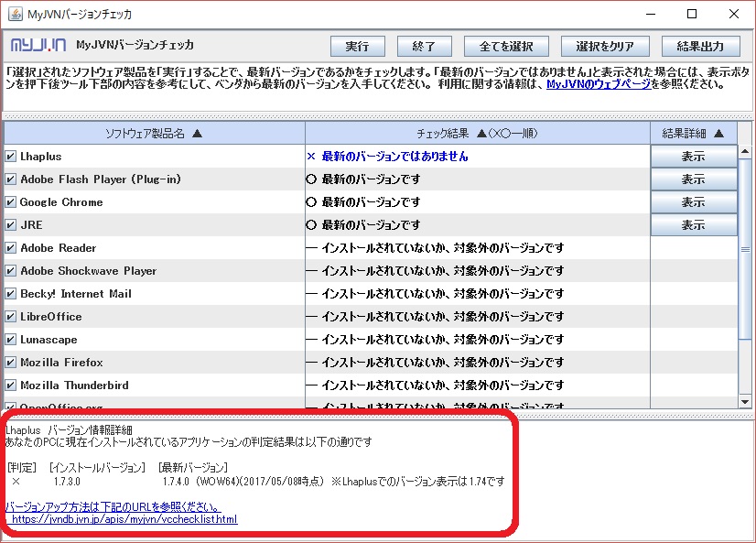756x543 pixels.
Task: Click the MyJVNバージョンチェッカ text beside the logo
Action: tap(135, 45)
